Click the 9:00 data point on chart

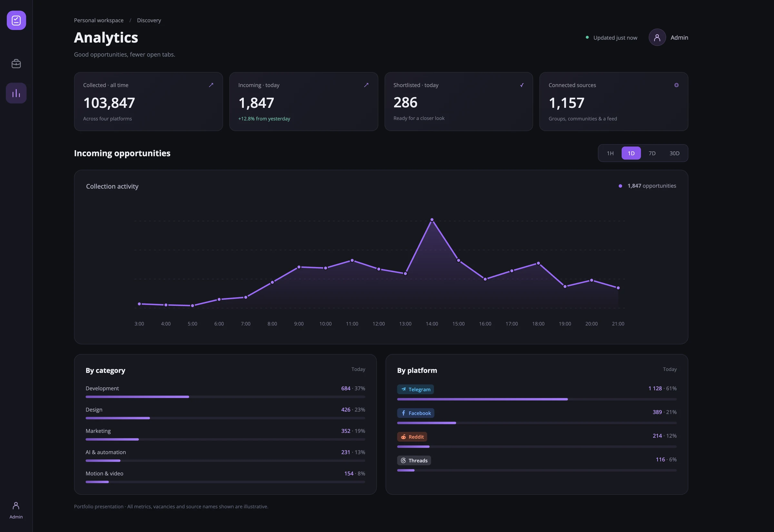click(299, 267)
